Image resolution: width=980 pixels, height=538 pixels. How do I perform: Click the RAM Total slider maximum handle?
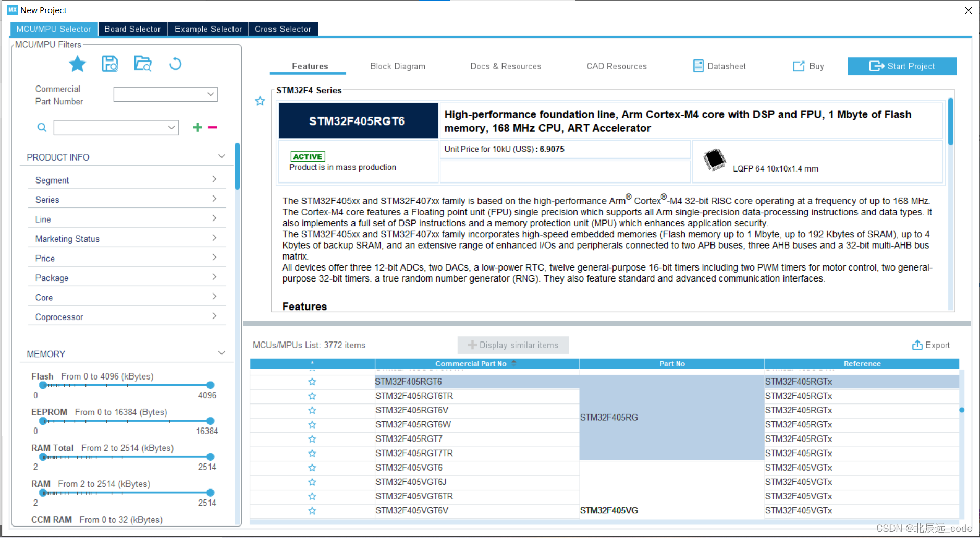[210, 457]
